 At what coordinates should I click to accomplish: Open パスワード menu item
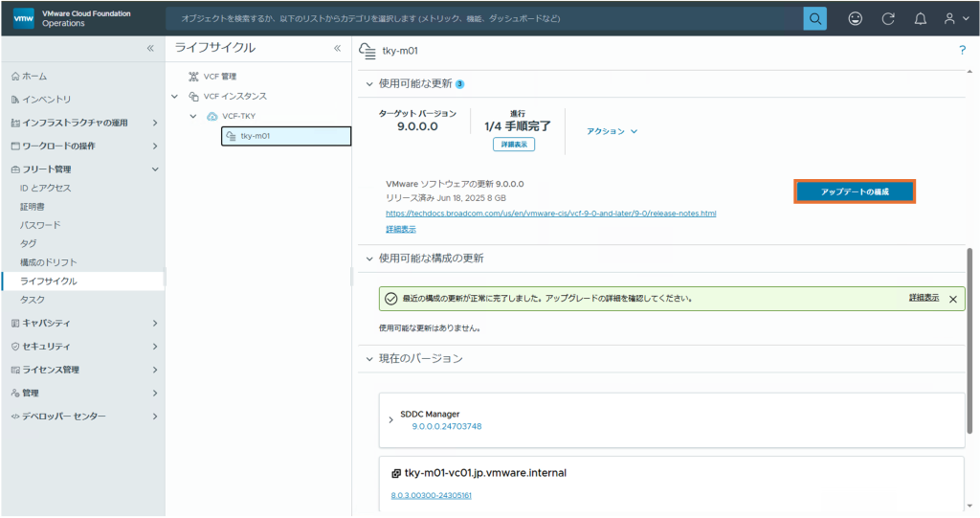point(40,225)
